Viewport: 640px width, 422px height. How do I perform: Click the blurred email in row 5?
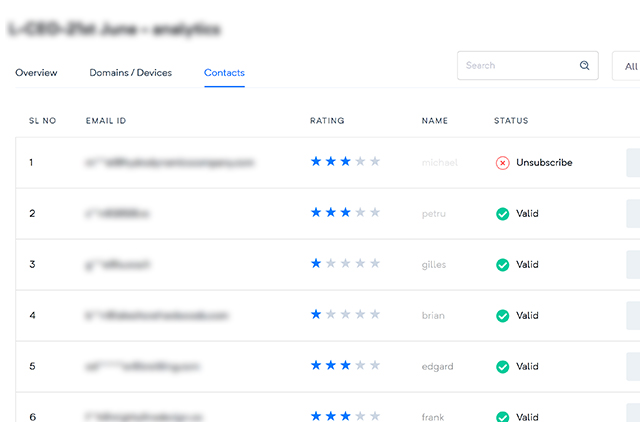[x=142, y=366]
